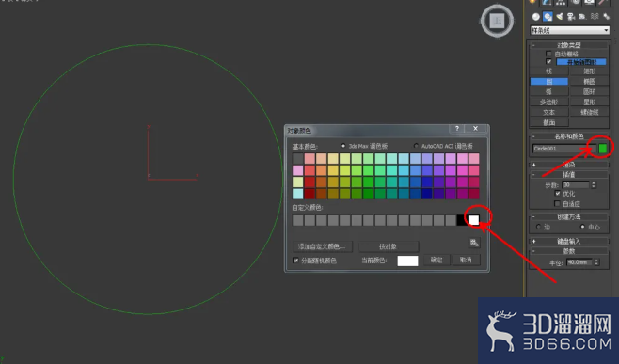Pick the first empty gray custom color slot
Image resolution: width=619 pixels, height=364 pixels.
297,220
